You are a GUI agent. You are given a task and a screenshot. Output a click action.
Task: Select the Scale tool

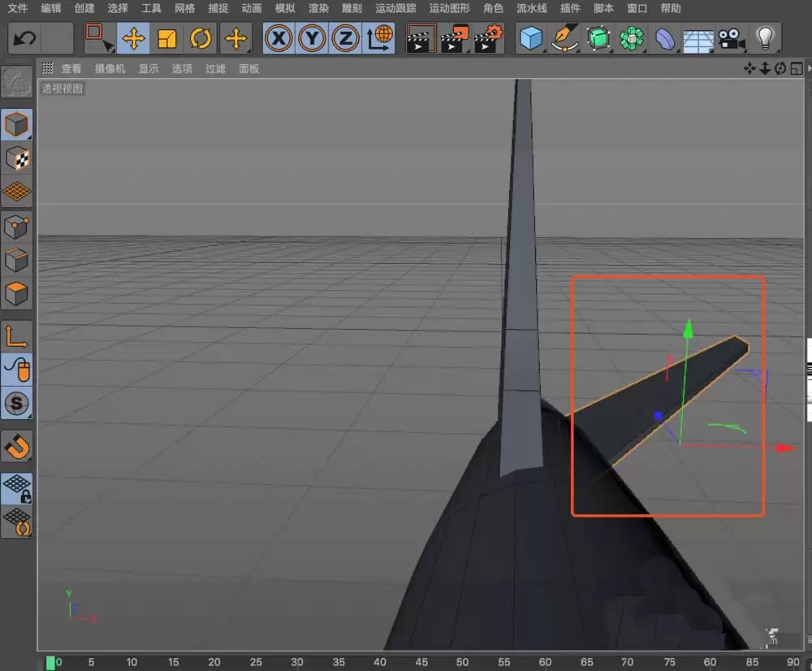click(x=166, y=38)
